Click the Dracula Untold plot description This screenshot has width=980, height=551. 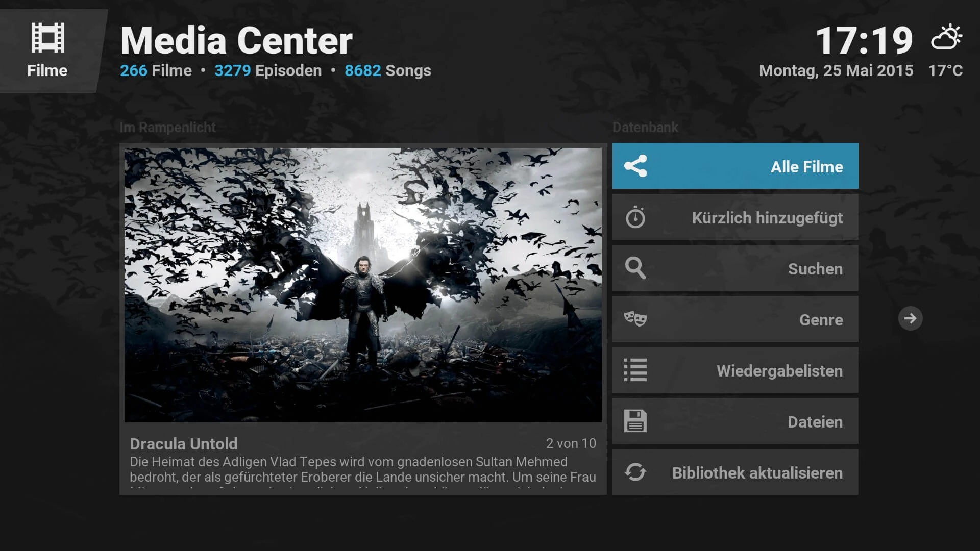pos(363,472)
